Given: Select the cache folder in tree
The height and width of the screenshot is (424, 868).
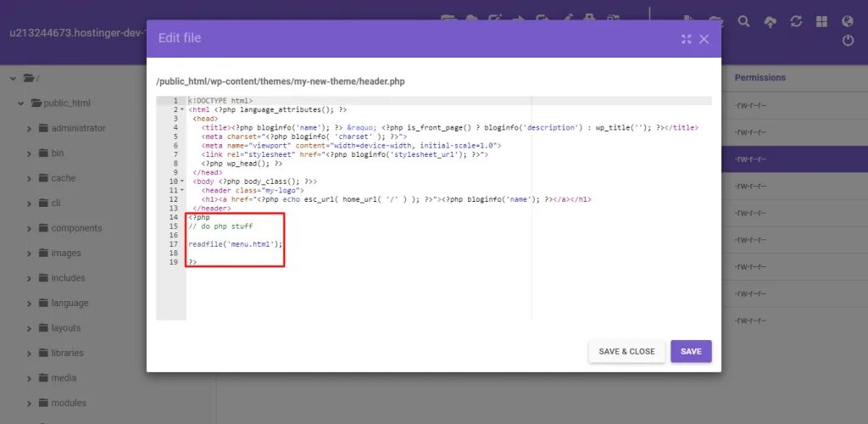Looking at the screenshot, I should (64, 178).
